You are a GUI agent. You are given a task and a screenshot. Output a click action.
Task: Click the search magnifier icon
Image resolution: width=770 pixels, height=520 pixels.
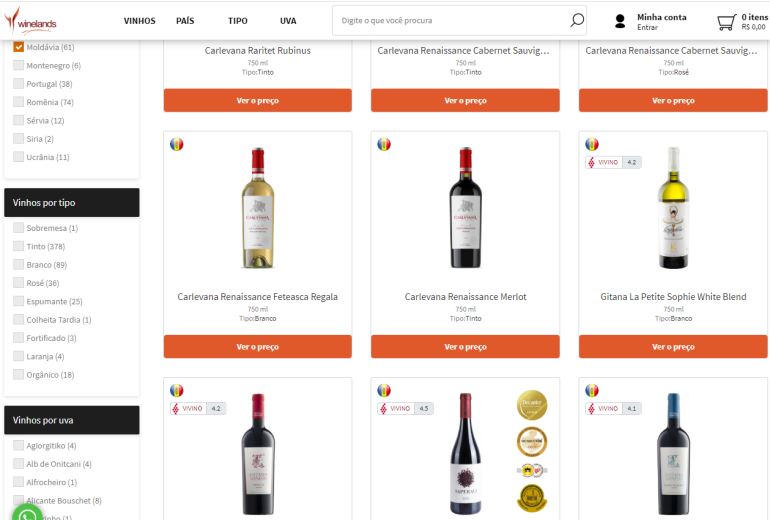tap(576, 20)
